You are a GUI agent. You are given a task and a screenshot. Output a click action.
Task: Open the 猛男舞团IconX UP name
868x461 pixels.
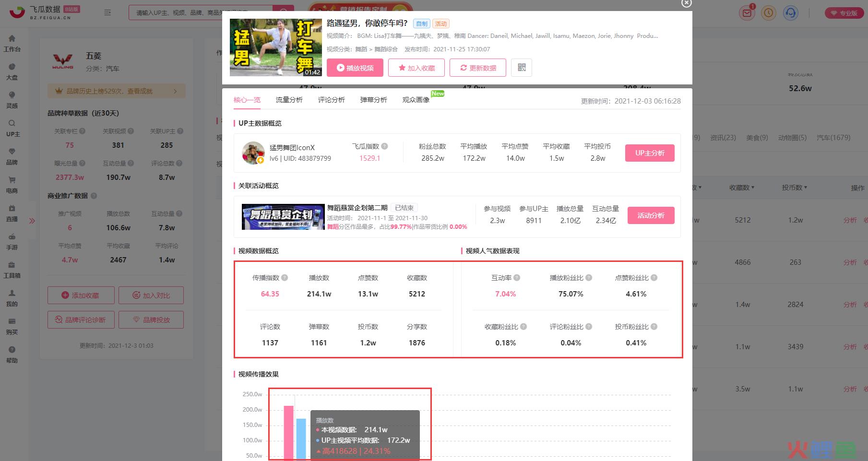[x=292, y=148]
